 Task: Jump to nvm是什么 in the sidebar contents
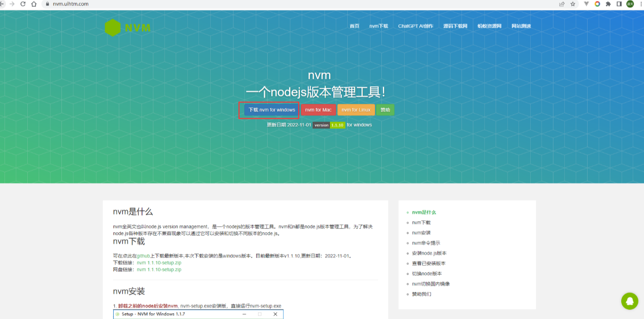point(424,213)
